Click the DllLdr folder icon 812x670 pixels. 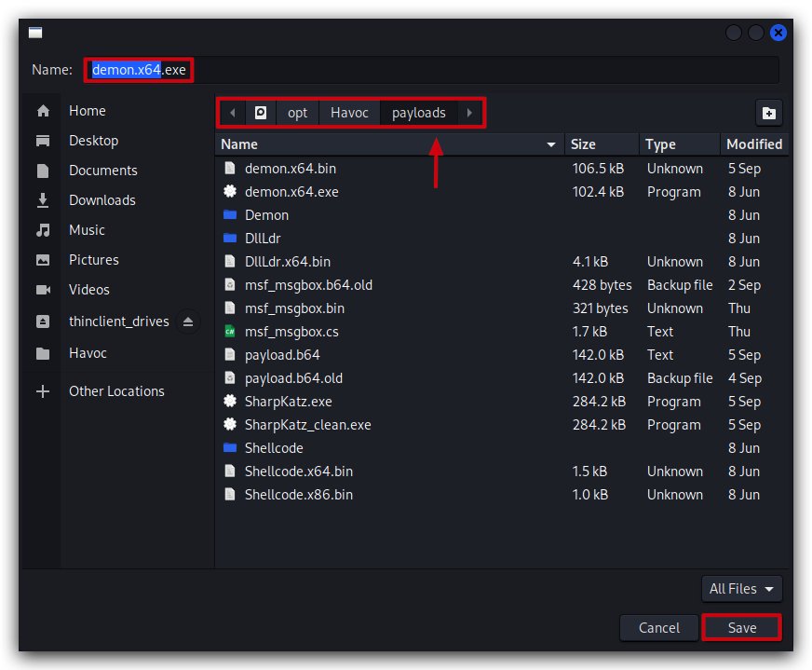[x=230, y=238]
